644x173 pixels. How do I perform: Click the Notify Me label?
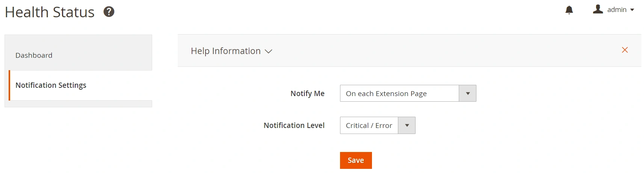pos(307,93)
